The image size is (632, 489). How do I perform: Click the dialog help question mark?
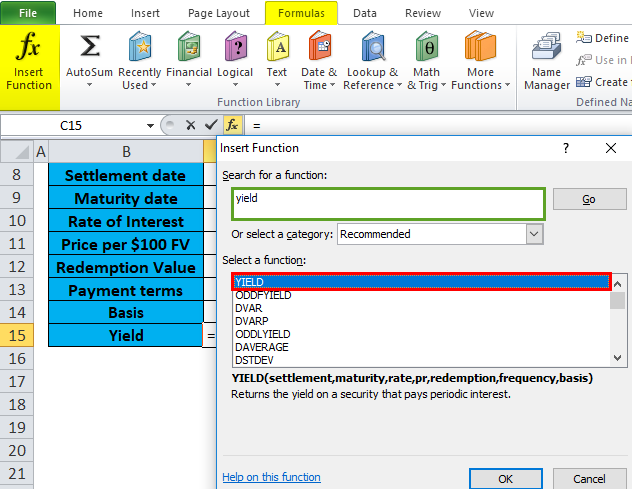[566, 148]
